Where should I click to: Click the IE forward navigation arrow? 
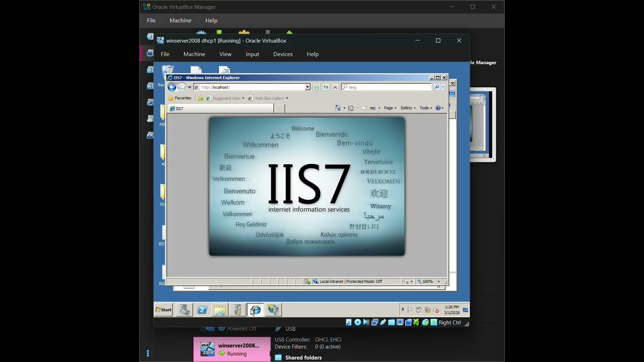point(182,87)
